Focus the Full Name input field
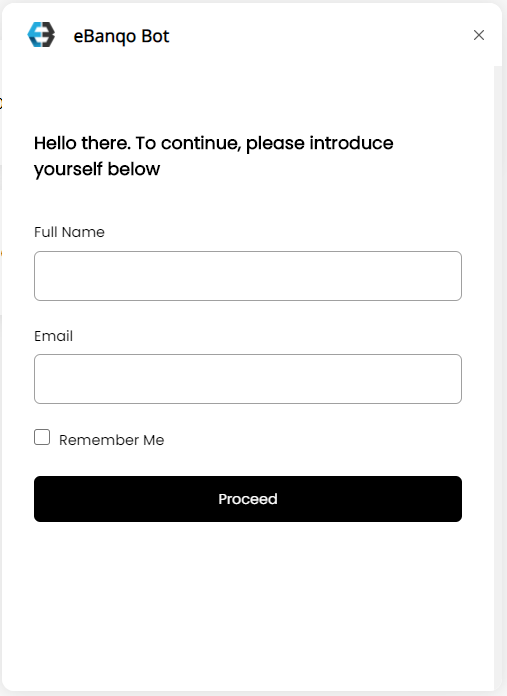Image resolution: width=507 pixels, height=696 pixels. pos(248,276)
